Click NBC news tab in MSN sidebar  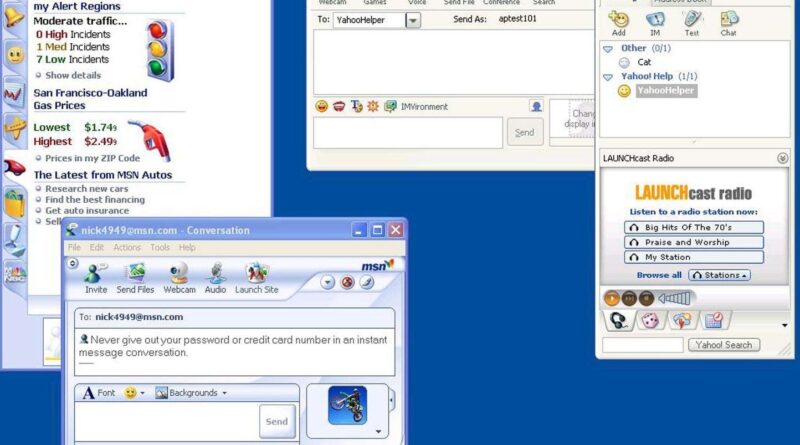[x=15, y=275]
